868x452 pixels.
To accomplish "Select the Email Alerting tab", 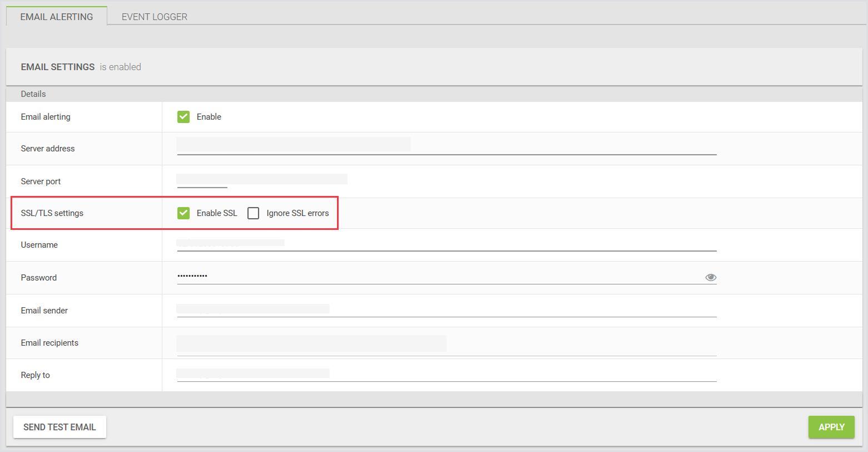I will 57,17.
